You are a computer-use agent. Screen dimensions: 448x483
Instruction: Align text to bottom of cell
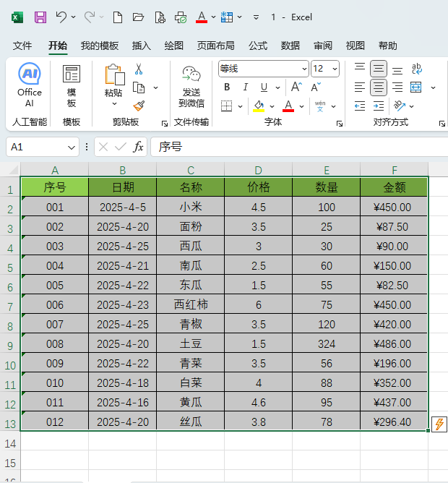(x=397, y=70)
